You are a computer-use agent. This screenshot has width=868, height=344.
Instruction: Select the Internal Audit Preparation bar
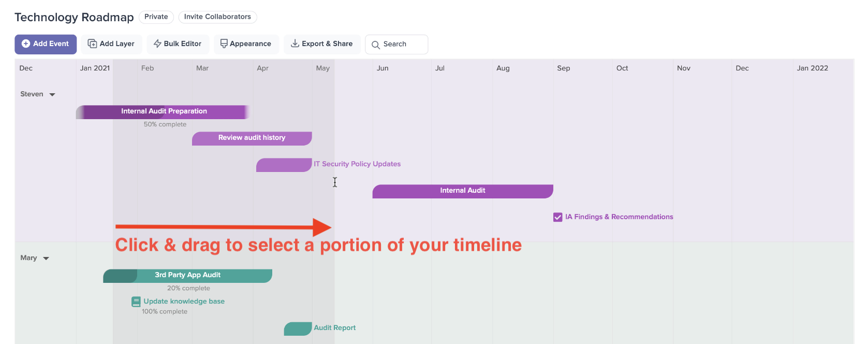[x=164, y=112]
